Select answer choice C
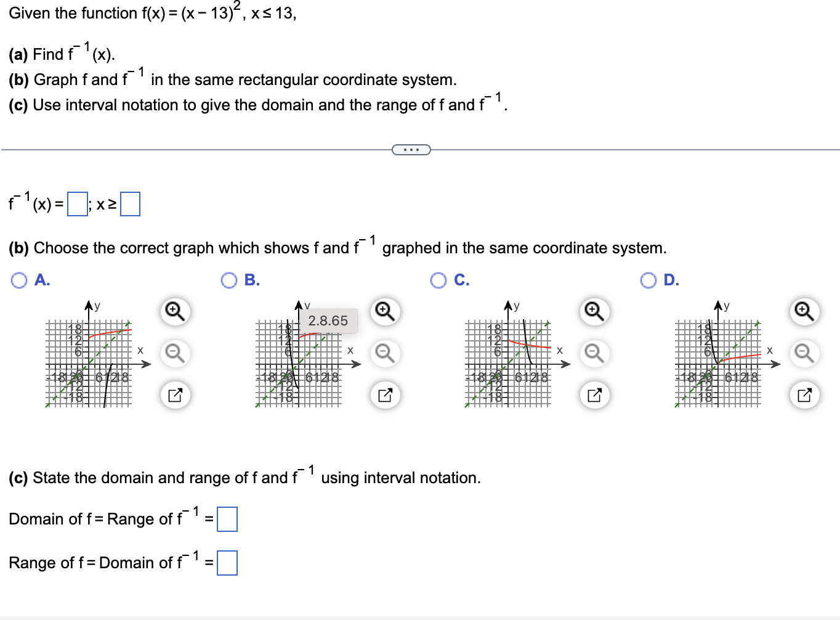The width and height of the screenshot is (840, 620). (x=438, y=280)
